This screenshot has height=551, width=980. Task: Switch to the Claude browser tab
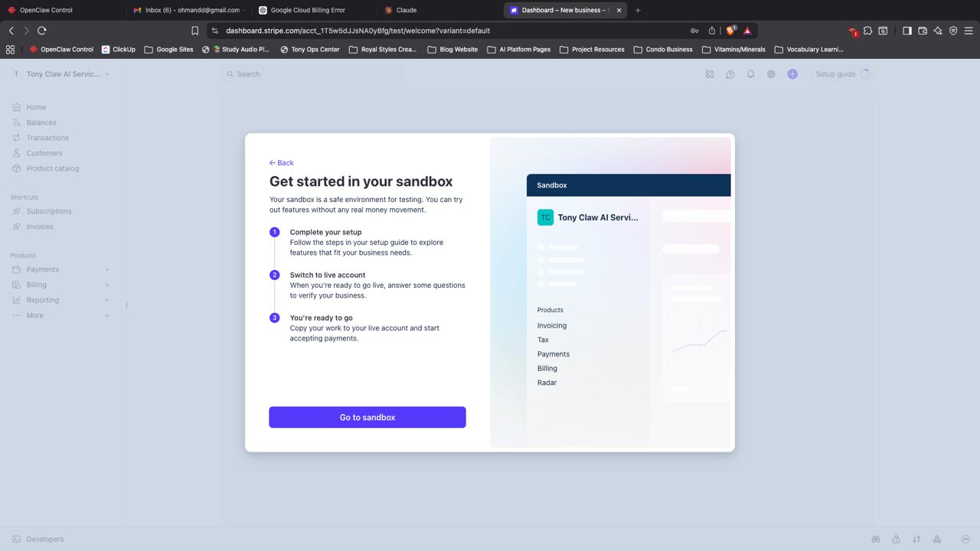click(406, 10)
